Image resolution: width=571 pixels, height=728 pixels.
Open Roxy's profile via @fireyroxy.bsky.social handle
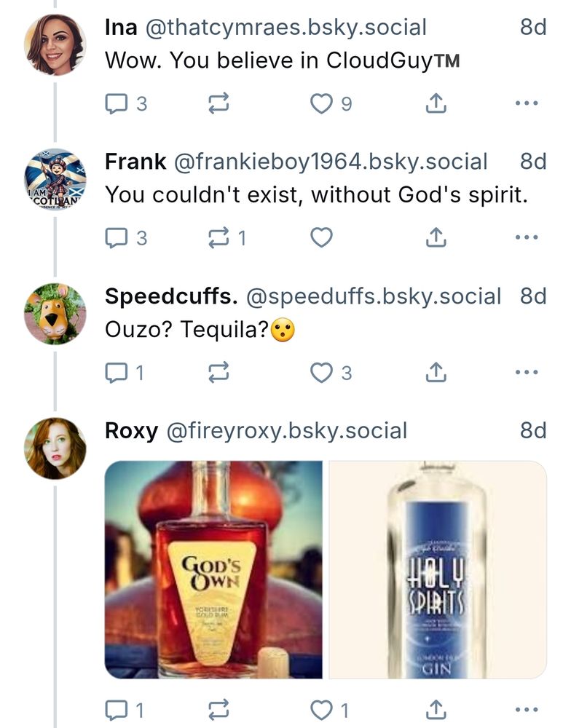coord(287,431)
